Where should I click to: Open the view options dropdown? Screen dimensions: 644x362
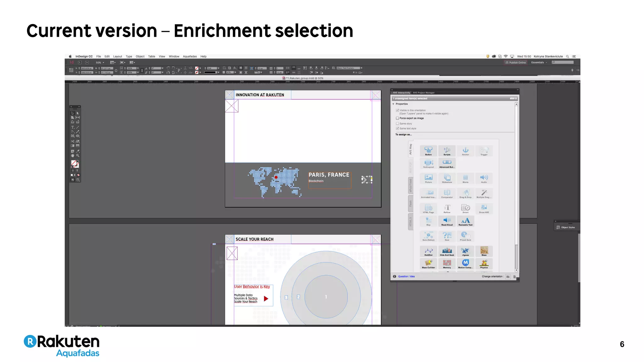113,63
